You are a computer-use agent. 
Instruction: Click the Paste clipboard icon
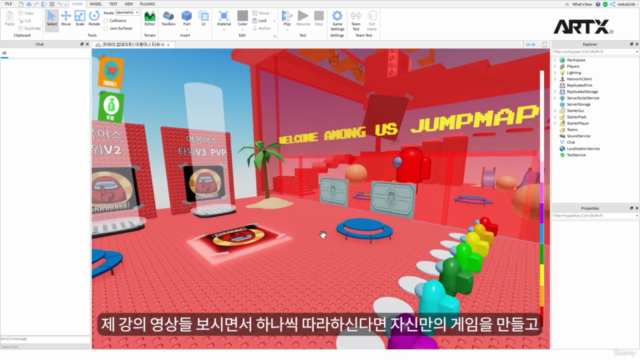(9, 18)
